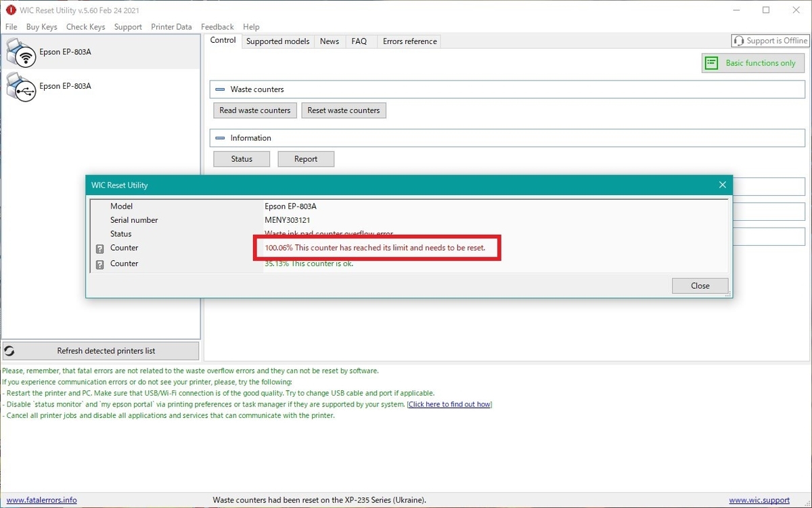Open the Feedback menu
This screenshot has width=812, height=508.
[217, 27]
